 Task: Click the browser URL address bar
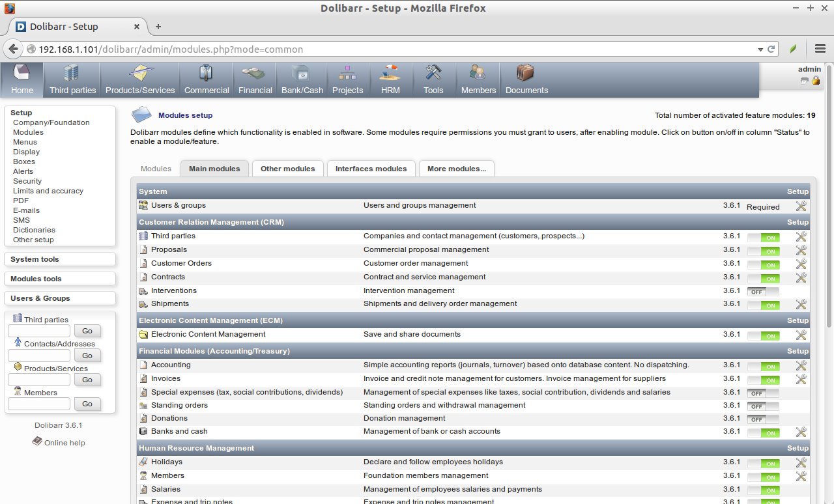point(391,49)
